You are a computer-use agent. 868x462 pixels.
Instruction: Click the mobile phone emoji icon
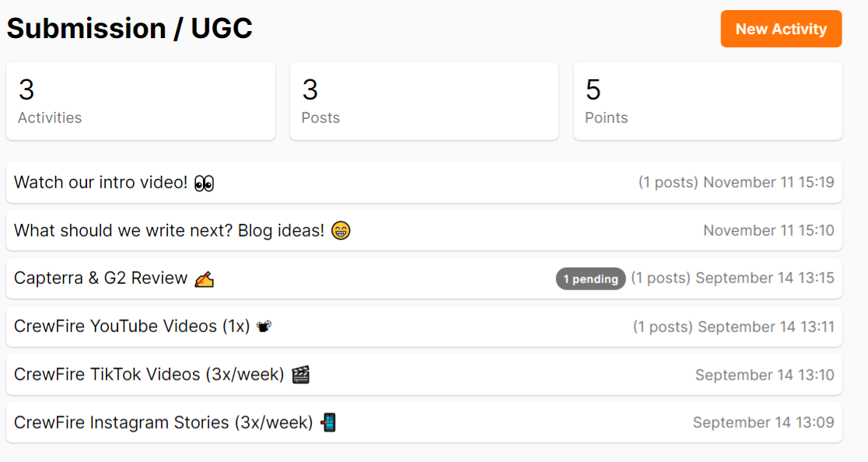(328, 422)
